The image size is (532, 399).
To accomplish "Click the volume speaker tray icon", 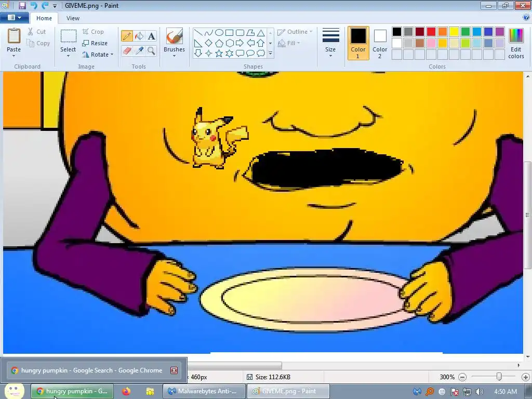I will click(x=479, y=392).
